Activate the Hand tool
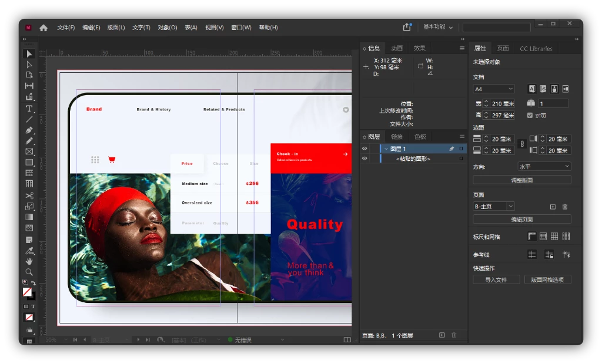This screenshot has width=602, height=364. click(x=29, y=261)
